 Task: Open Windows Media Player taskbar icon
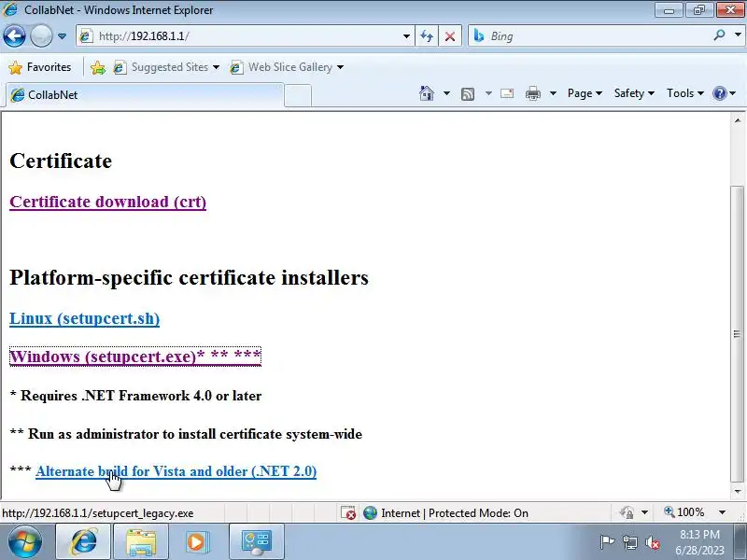(196, 542)
